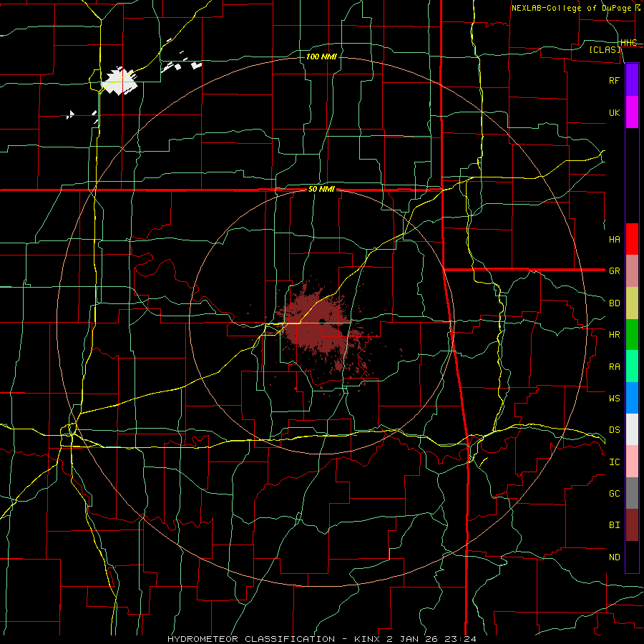The width and height of the screenshot is (644, 644).
Task: Click the 23:24 timestamp
Action: click(460, 639)
